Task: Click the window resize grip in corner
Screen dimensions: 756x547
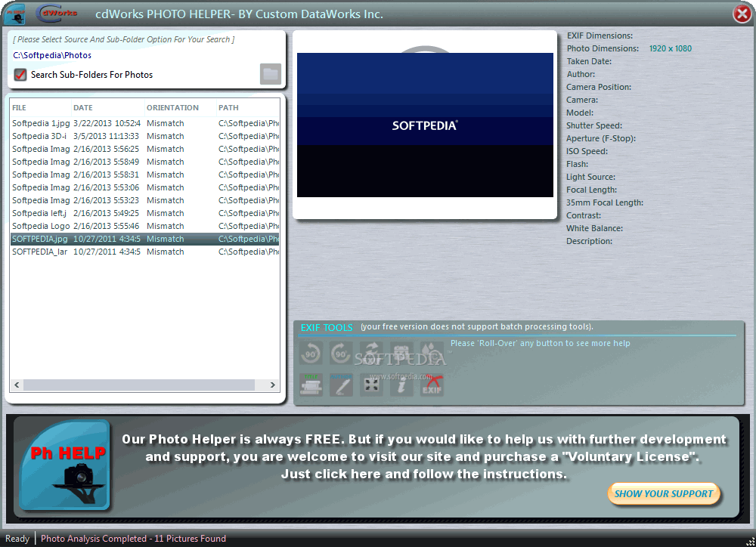Action: pyautogui.click(x=750, y=542)
